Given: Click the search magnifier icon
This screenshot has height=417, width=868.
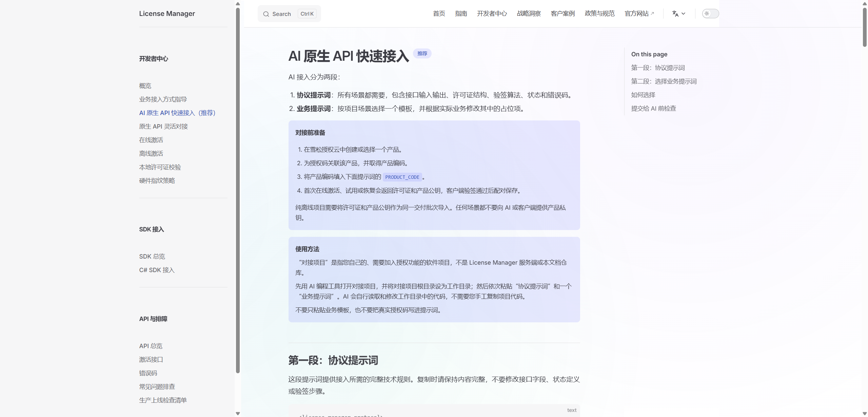Looking at the screenshot, I should (x=266, y=14).
